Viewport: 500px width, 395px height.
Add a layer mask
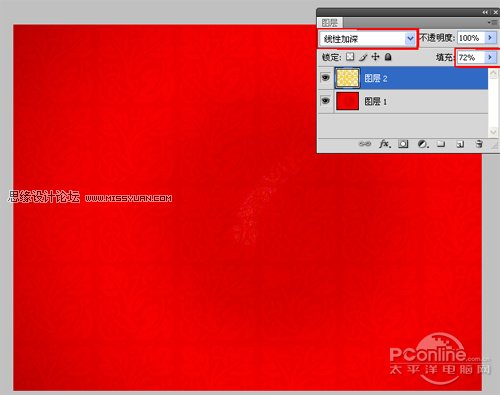(403, 144)
